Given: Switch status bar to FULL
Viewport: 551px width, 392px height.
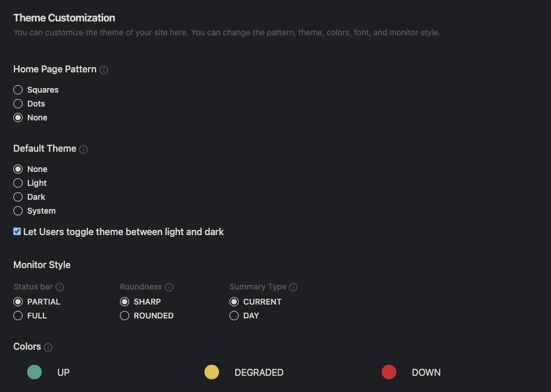Looking at the screenshot, I should tap(18, 316).
